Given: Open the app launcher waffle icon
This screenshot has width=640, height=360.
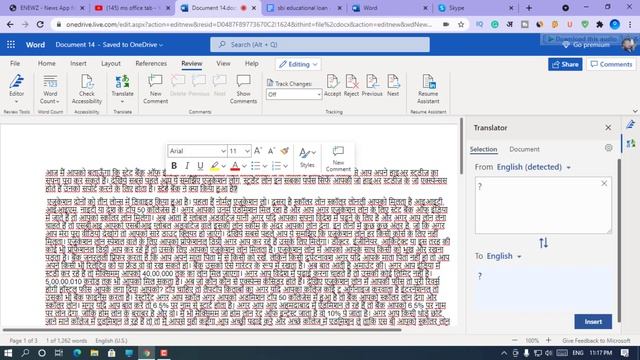Looking at the screenshot, I should (11, 44).
